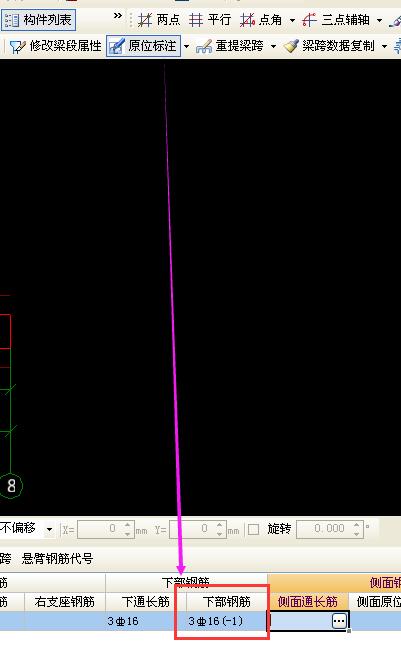
Task: Increase the Y offset value
Action: 220,525
